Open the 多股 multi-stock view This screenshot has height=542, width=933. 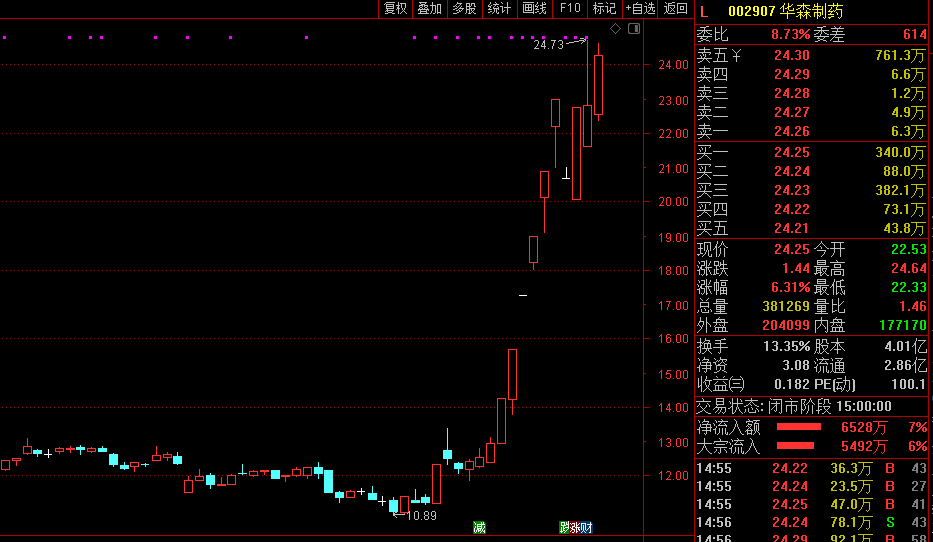pyautogui.click(x=464, y=8)
